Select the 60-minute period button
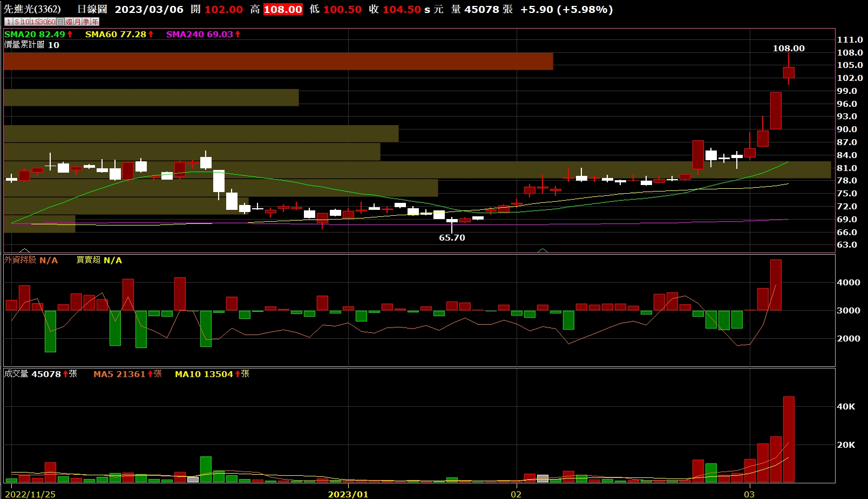Viewport: 868px width, 499px height. coord(52,22)
